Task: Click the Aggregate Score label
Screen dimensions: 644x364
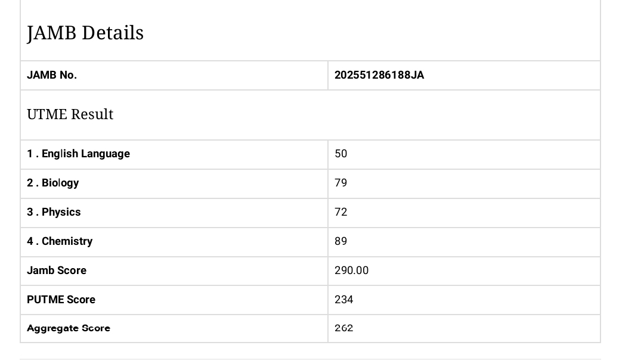Action: coord(69,328)
